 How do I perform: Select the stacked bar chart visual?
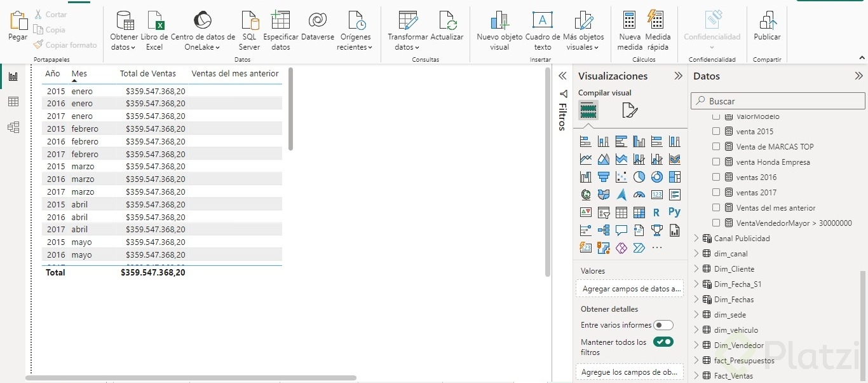[586, 141]
